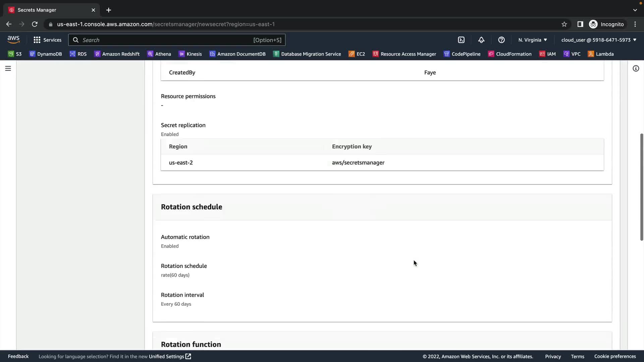Expand the N. Virginia region dropdown
The image size is (644, 362).
[x=533, y=40]
